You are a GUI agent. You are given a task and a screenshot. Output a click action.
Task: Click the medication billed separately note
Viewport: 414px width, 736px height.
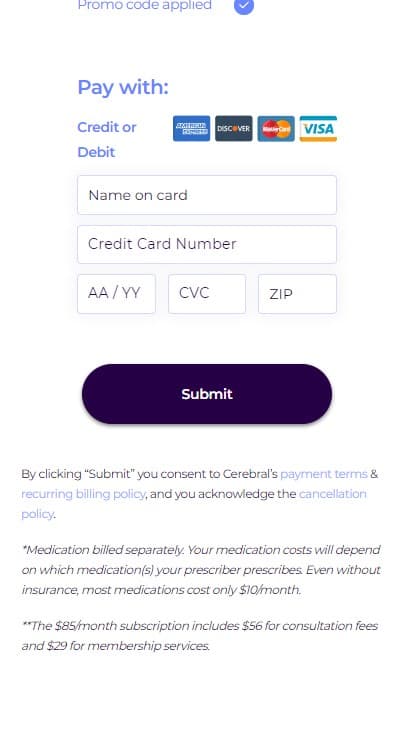coord(201,569)
